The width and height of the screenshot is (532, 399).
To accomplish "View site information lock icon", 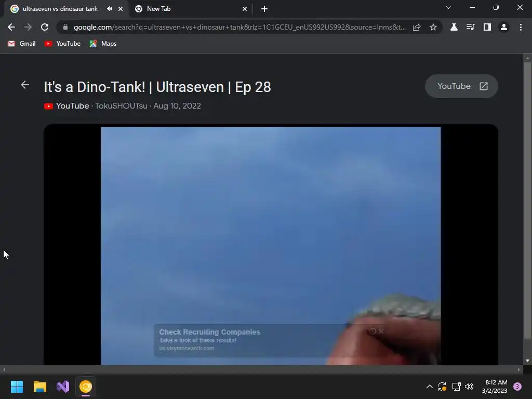I will click(x=65, y=27).
